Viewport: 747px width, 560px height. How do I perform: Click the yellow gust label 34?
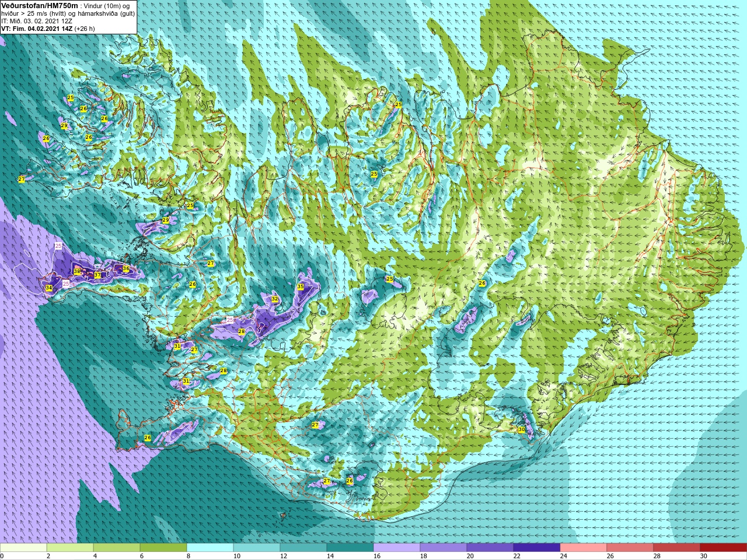click(x=49, y=288)
